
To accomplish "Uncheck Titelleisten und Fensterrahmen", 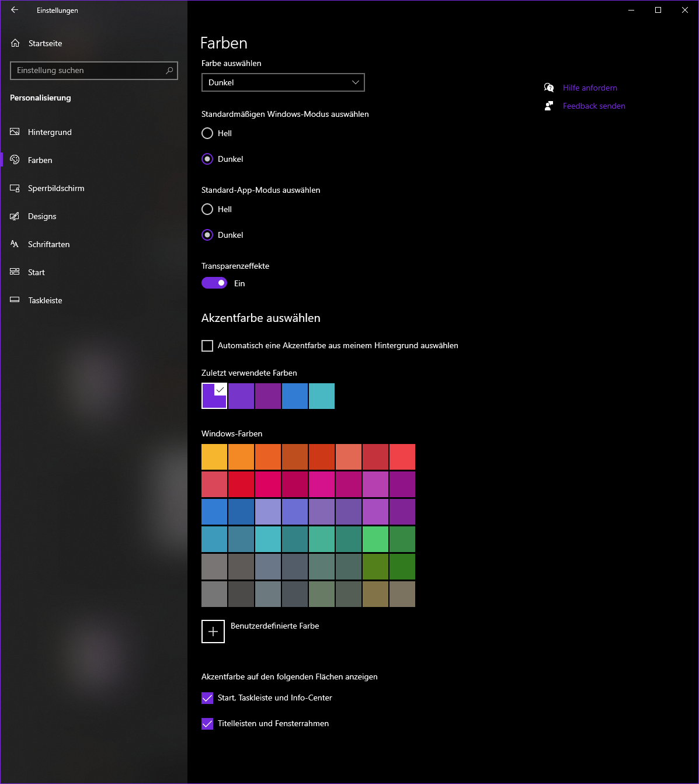I will (207, 724).
